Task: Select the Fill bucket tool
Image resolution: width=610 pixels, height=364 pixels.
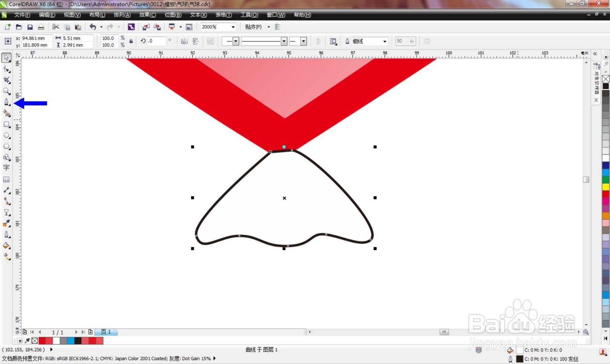Action: [x=6, y=245]
